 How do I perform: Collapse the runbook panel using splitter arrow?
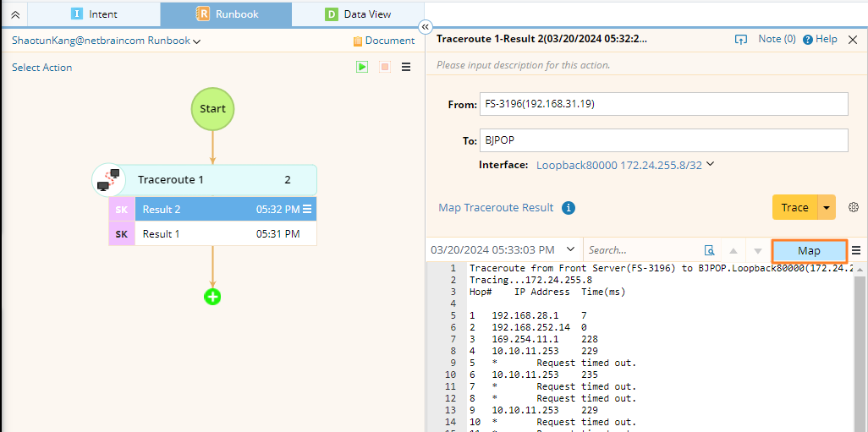pyautogui.click(x=426, y=26)
